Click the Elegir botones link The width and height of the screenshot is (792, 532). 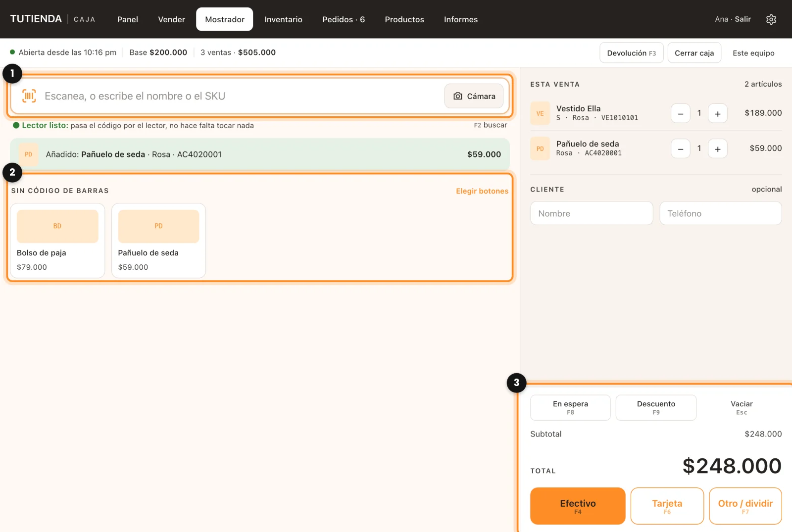tap(482, 191)
